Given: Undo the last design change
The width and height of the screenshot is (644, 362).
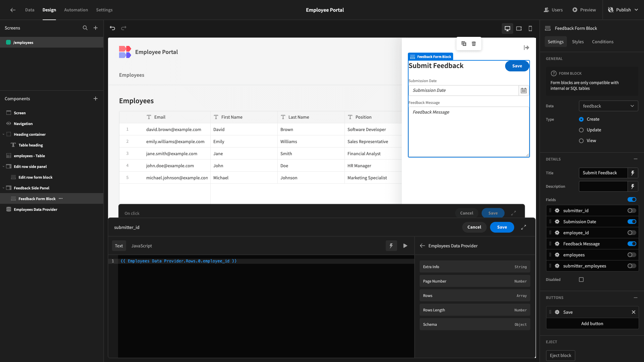Looking at the screenshot, I should point(112,28).
